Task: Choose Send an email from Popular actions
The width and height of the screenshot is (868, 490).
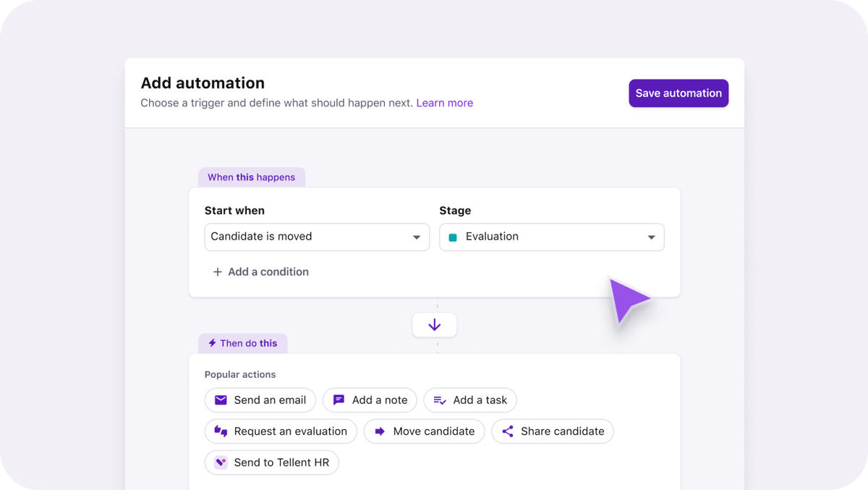Action: click(260, 400)
